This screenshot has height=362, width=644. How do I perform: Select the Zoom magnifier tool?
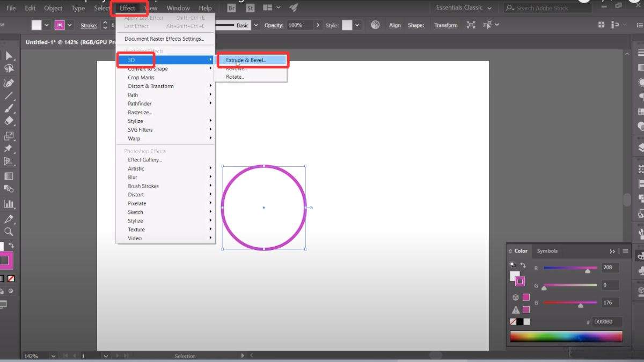coord(9,232)
